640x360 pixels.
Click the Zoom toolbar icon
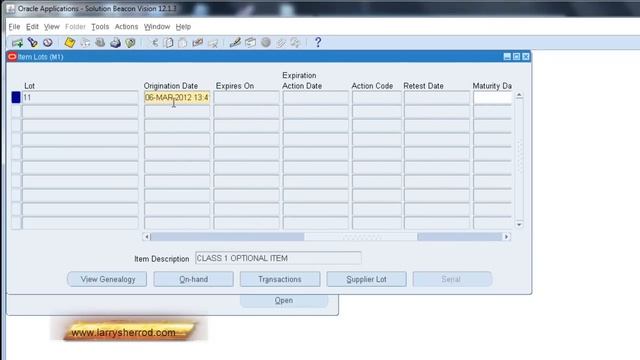pos(251,42)
